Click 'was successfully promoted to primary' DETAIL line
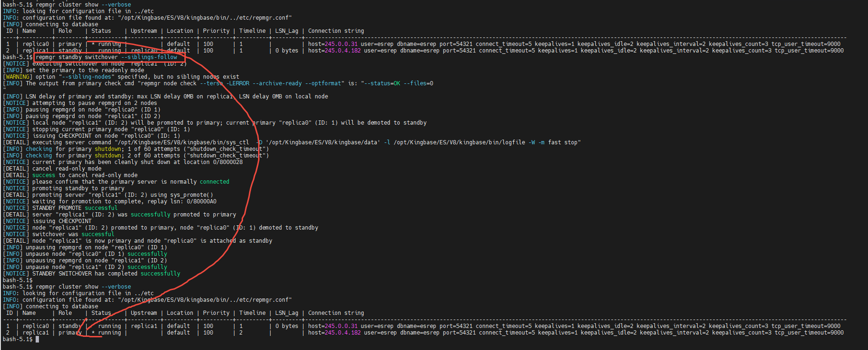Viewport: 868px width, 350px height. (120, 215)
